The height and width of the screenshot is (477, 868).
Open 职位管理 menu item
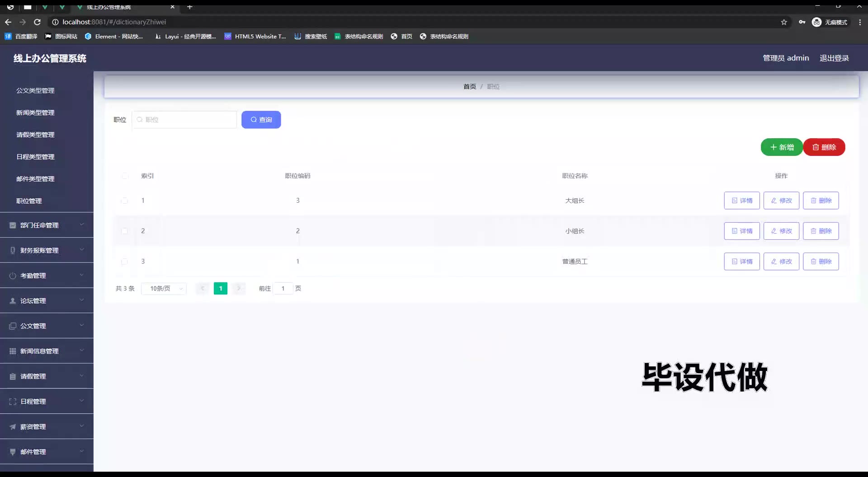coord(29,201)
